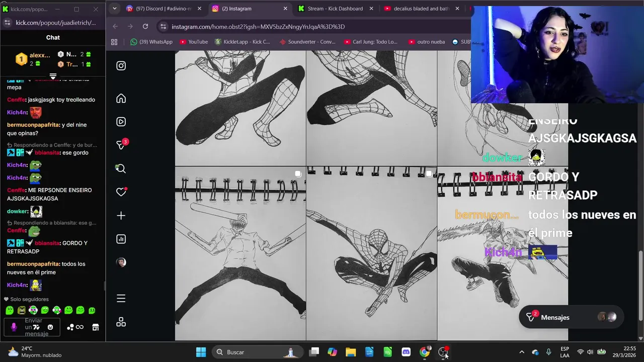Open the browser apps grid bookmark icon
Image resolution: width=644 pixels, height=362 pixels.
tap(114, 42)
